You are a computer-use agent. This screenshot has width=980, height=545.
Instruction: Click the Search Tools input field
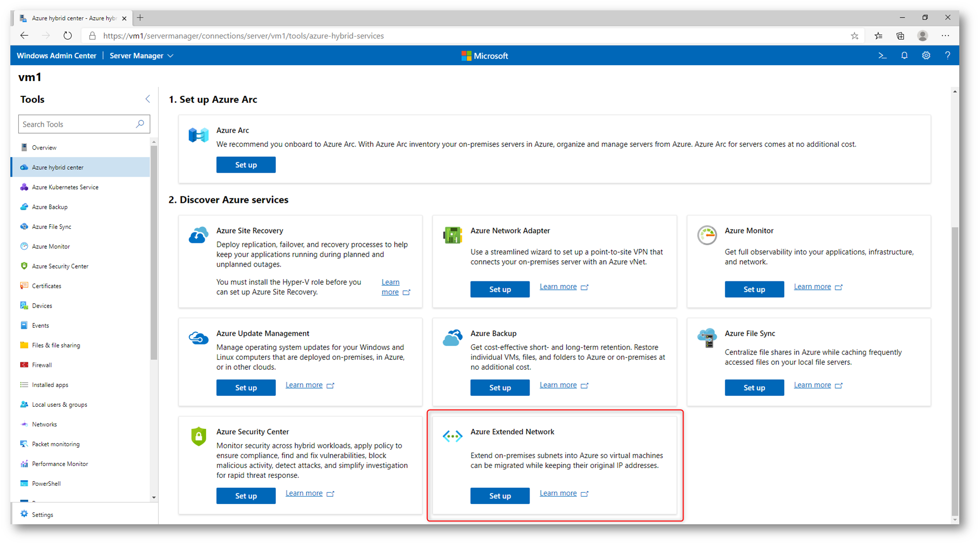84,124
